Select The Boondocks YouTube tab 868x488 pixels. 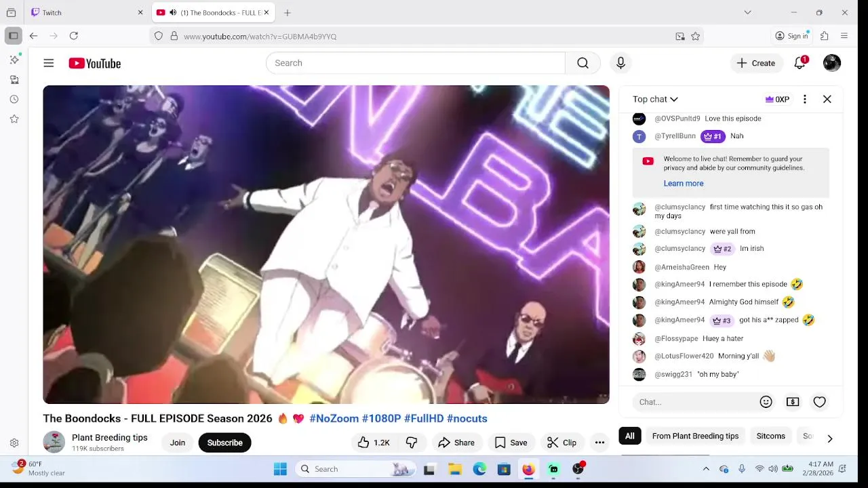[213, 12]
